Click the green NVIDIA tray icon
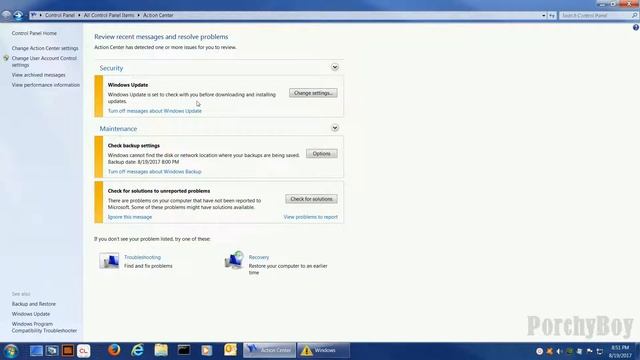This screenshot has width=640, height=360. 569,351
